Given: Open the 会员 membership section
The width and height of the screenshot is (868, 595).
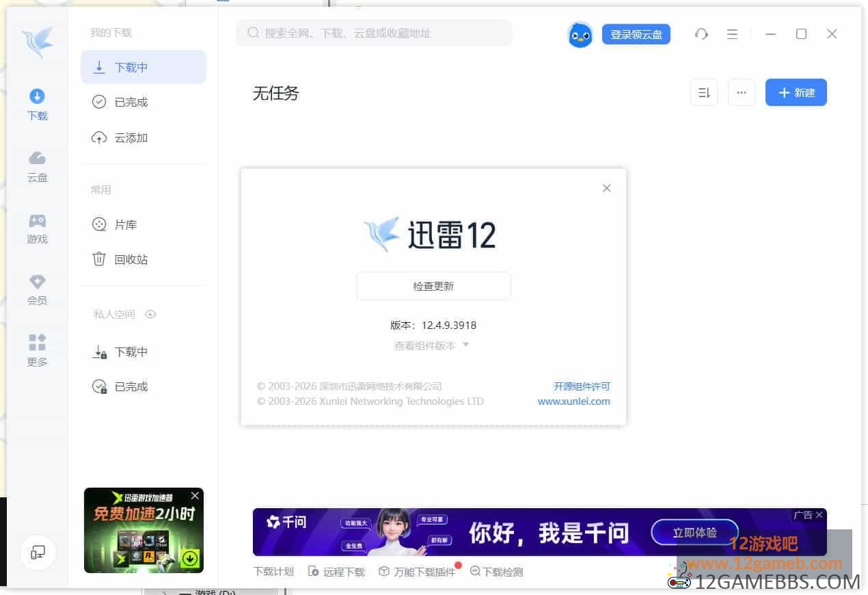Looking at the screenshot, I should pos(38,289).
